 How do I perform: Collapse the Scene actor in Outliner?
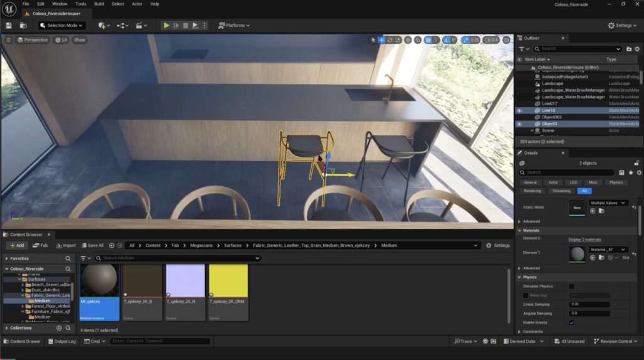[x=532, y=131]
